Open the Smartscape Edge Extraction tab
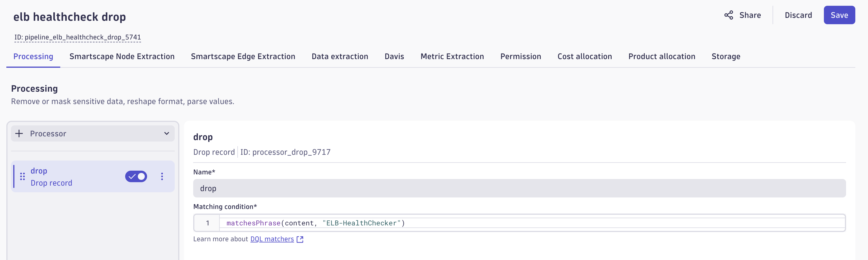The height and width of the screenshot is (260, 868). [243, 56]
